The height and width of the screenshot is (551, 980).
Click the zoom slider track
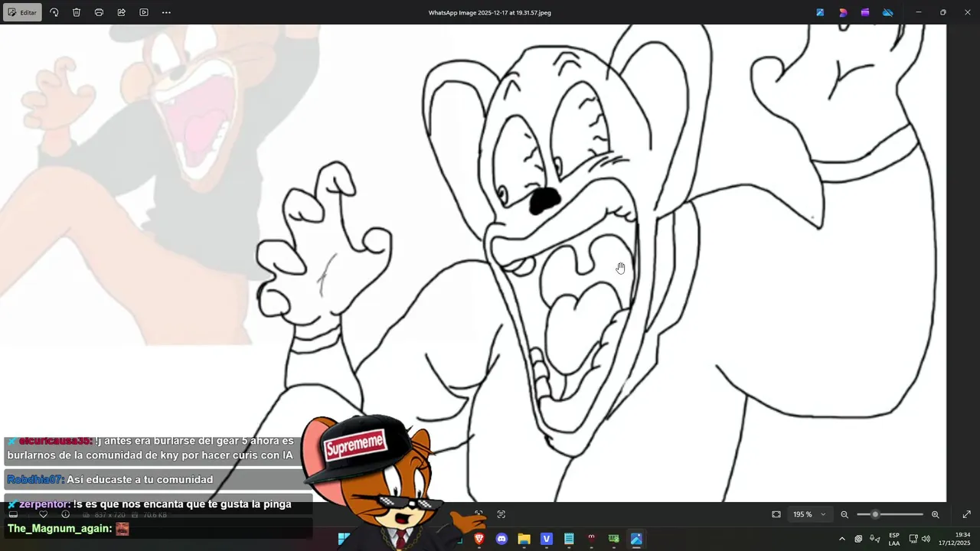click(x=890, y=514)
